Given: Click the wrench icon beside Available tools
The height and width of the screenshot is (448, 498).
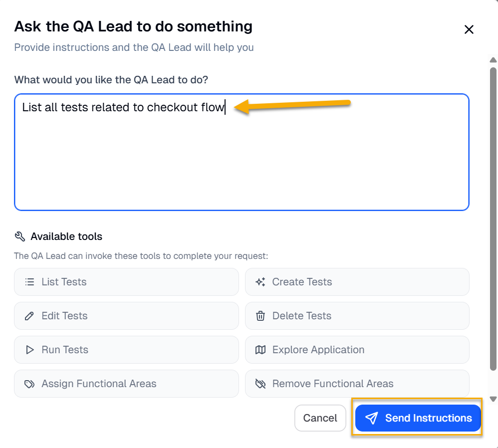Looking at the screenshot, I should (20, 236).
